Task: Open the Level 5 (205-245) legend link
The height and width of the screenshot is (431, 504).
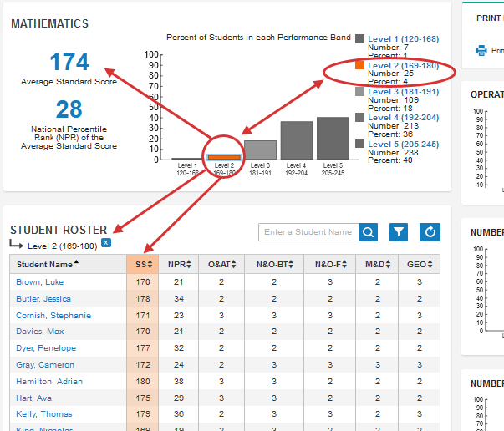Action: pos(403,145)
